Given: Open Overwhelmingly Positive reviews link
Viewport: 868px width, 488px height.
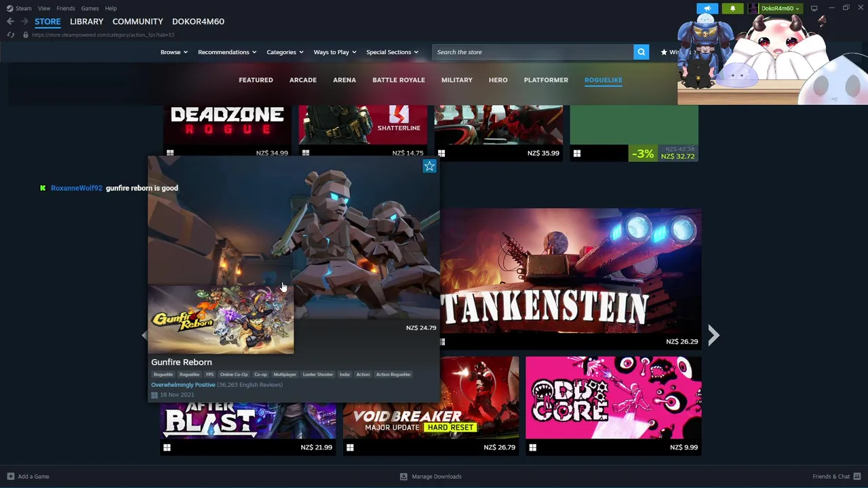Looking at the screenshot, I should [x=183, y=385].
